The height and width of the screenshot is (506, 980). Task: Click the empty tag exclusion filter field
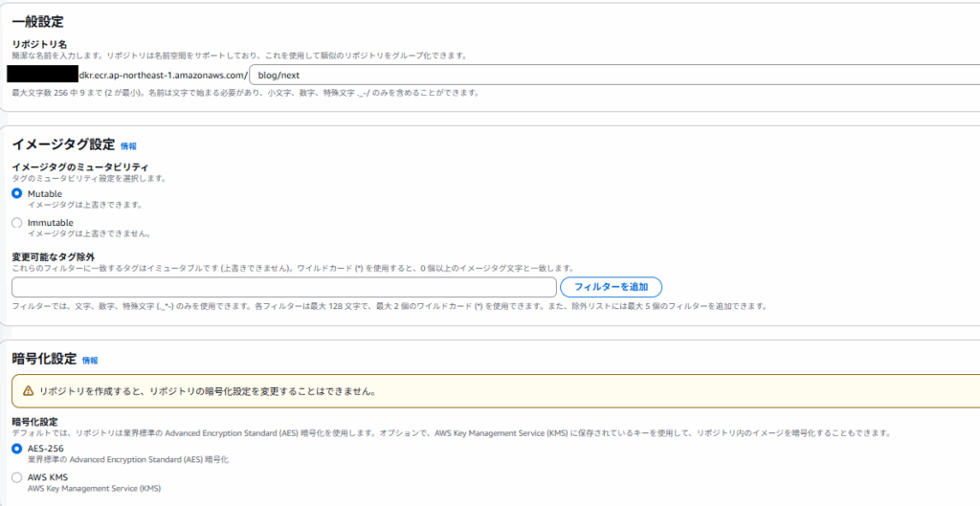coord(283,287)
